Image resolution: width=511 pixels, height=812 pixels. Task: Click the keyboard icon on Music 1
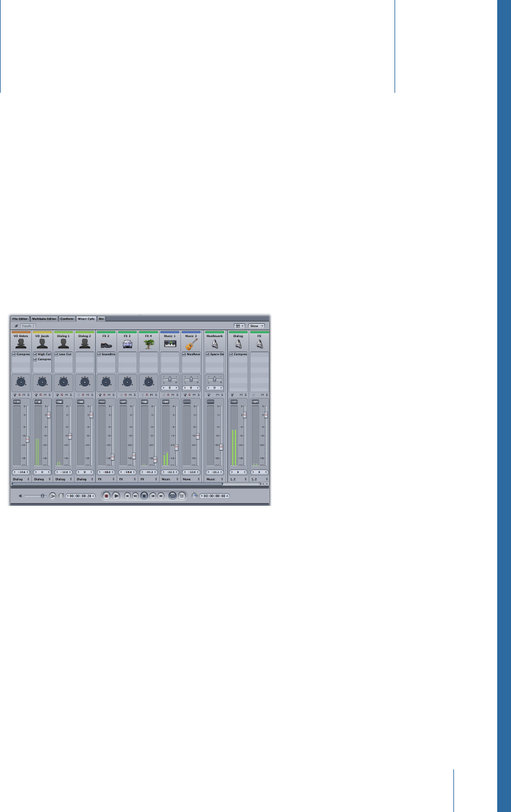(170, 343)
